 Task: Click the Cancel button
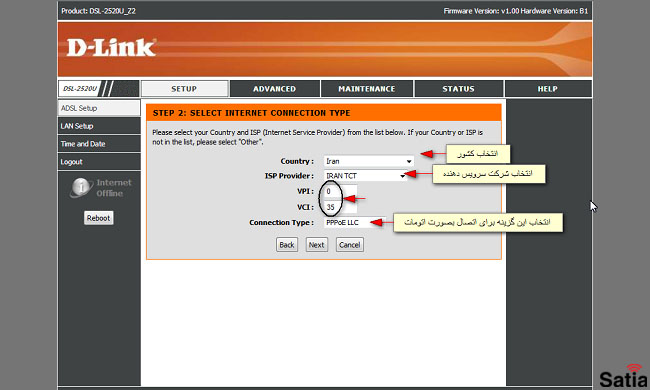349,245
